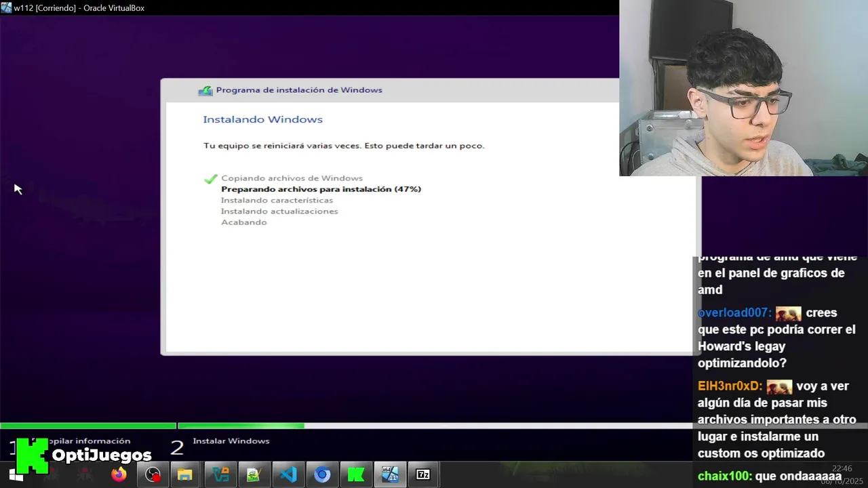Click overload007's chat badge image
The image size is (868, 488).
click(789, 313)
